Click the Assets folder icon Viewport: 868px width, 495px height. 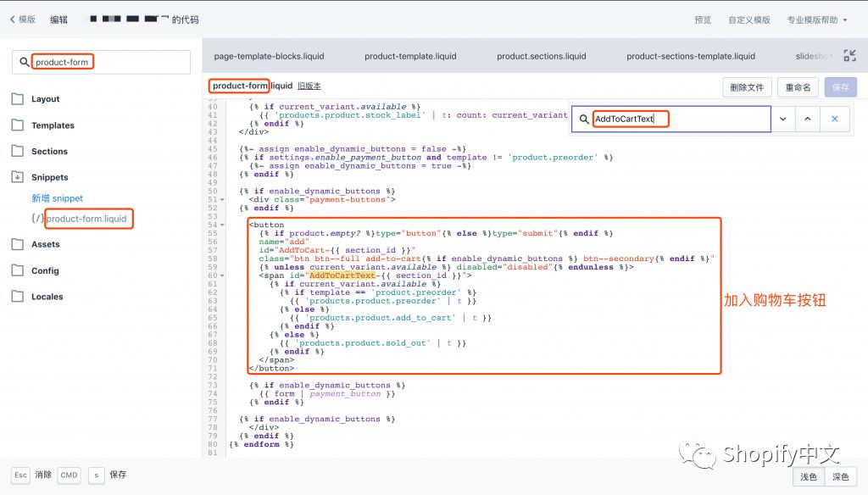tap(17, 244)
